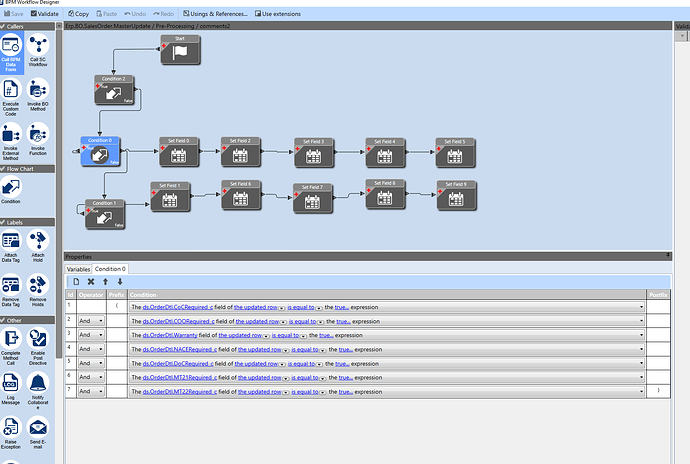
Task: Collapse the Callers section
Action: [x=3, y=26]
